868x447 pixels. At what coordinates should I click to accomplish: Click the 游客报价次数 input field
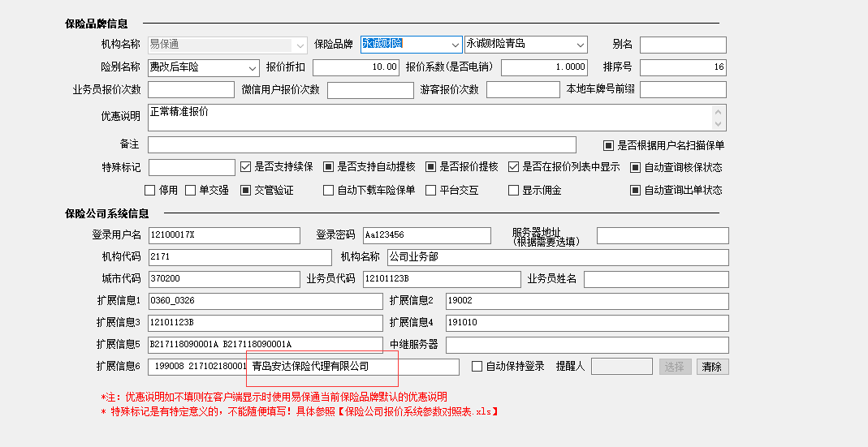(523, 89)
